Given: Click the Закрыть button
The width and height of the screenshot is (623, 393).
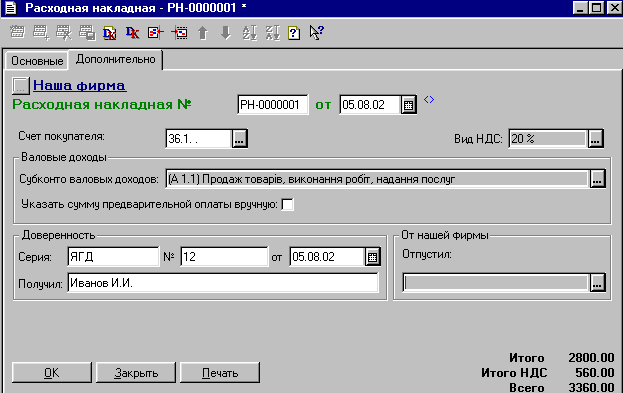Looking at the screenshot, I should click(136, 373).
